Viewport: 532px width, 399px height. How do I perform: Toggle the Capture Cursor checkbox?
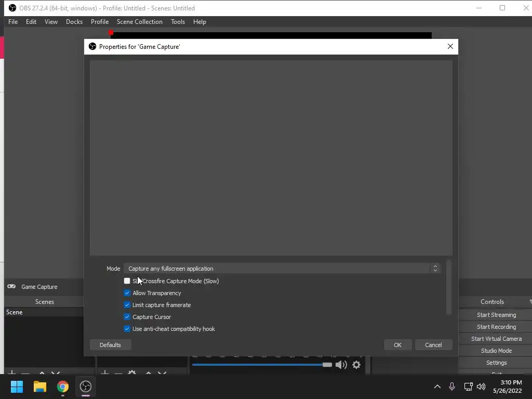tap(127, 316)
